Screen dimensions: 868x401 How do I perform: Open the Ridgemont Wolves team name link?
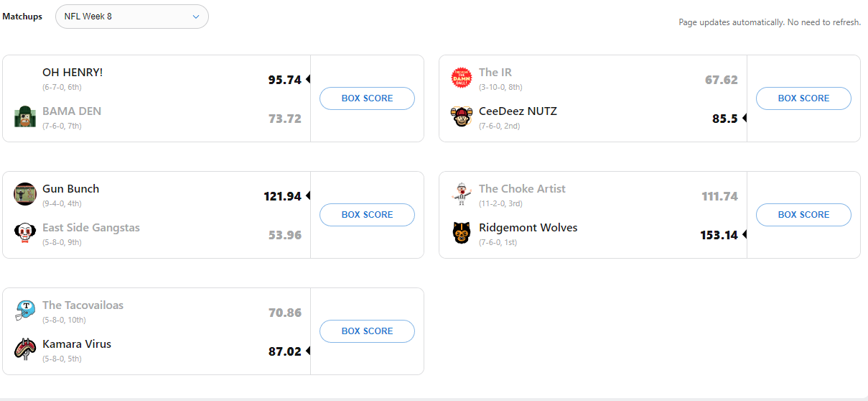pyautogui.click(x=528, y=228)
